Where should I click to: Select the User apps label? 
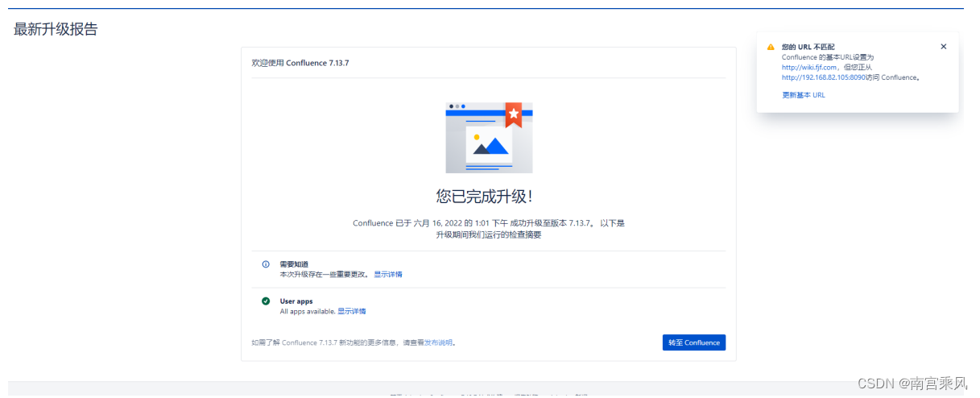tap(296, 301)
